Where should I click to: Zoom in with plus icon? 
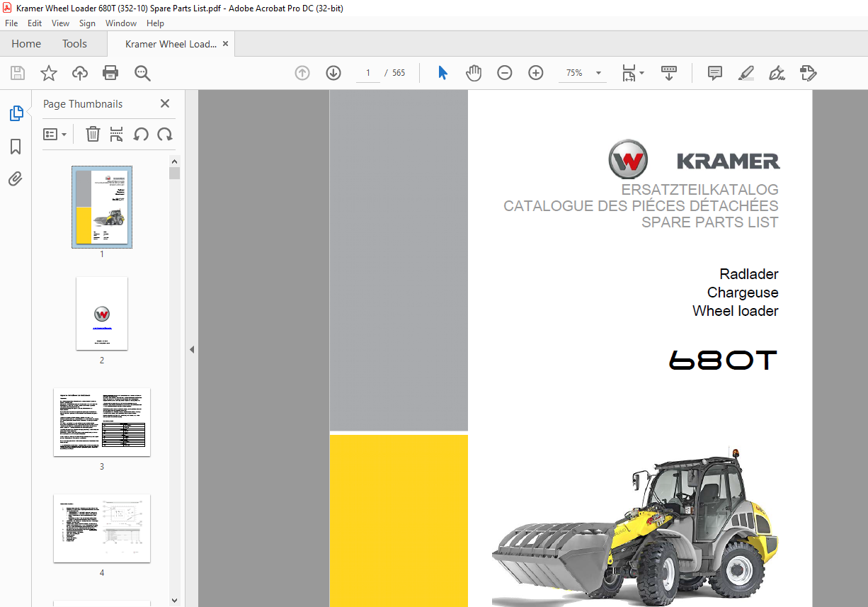(536, 73)
